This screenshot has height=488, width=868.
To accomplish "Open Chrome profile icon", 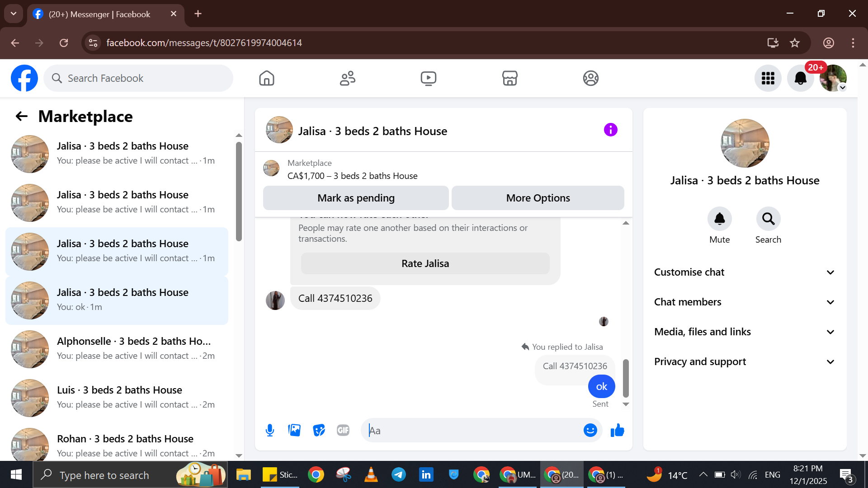I will coord(828,43).
